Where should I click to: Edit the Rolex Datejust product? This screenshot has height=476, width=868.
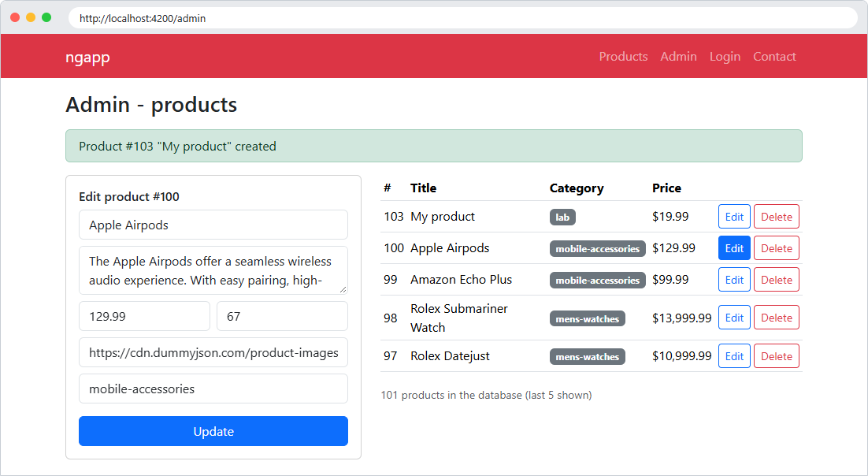pos(734,356)
